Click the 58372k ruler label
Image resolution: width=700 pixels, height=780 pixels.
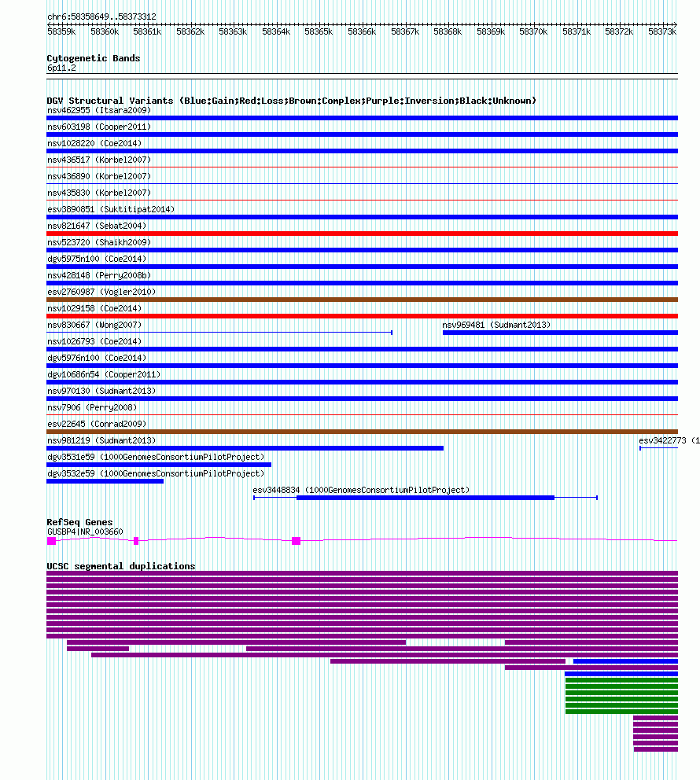tap(619, 31)
